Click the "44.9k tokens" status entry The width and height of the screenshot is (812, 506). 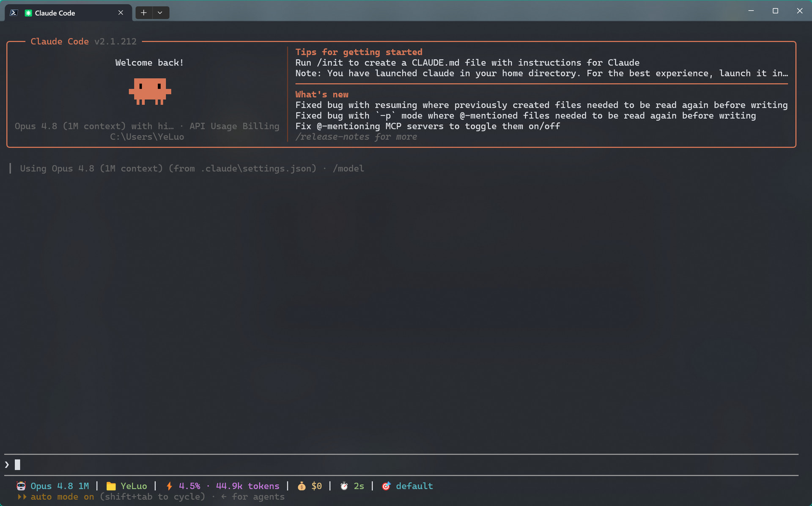tap(248, 486)
